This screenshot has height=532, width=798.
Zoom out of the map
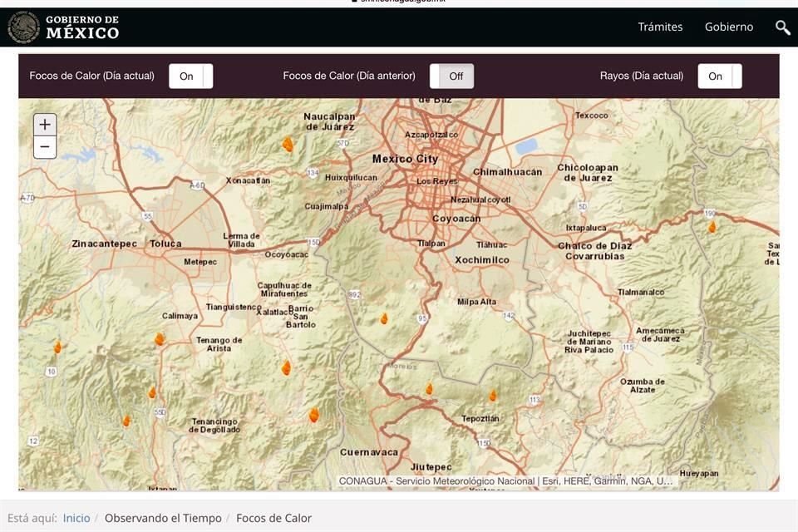(45, 147)
